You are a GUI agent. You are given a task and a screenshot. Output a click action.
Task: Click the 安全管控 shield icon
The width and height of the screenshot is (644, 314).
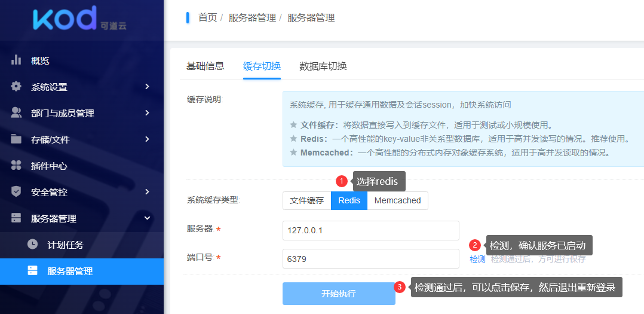click(16, 192)
